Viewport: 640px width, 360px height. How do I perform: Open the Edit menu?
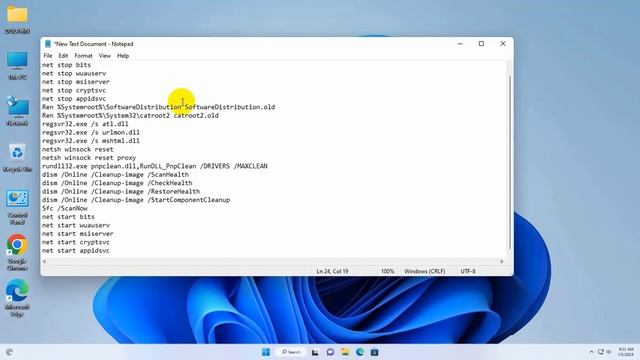pyautogui.click(x=63, y=56)
